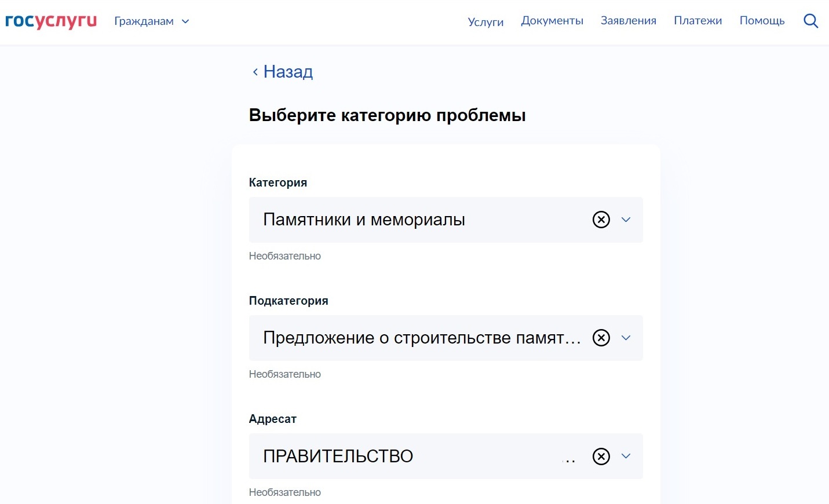Open the Платежи page

tap(697, 21)
